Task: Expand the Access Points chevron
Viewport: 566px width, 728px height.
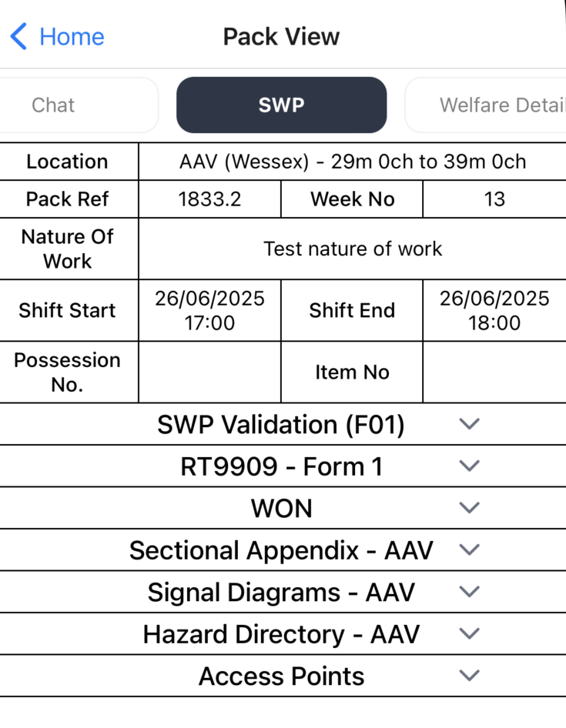Action: pos(469,676)
